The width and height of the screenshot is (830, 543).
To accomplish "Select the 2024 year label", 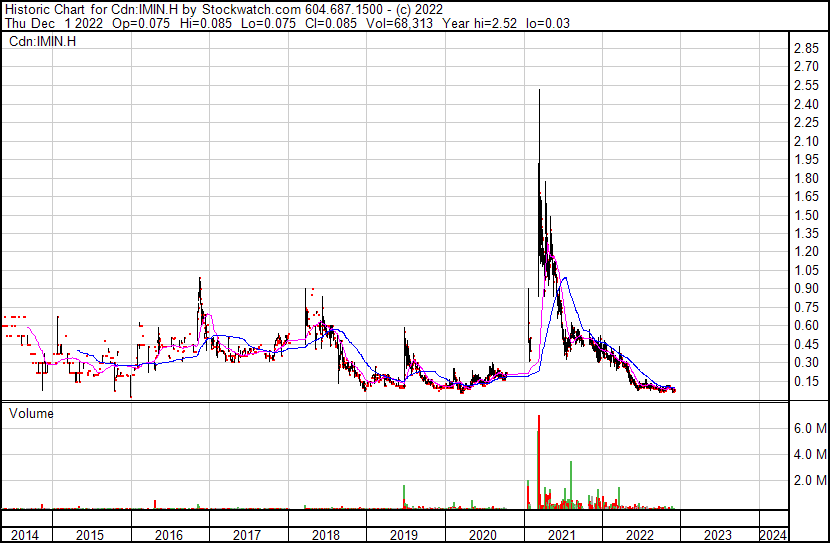I will (x=772, y=535).
